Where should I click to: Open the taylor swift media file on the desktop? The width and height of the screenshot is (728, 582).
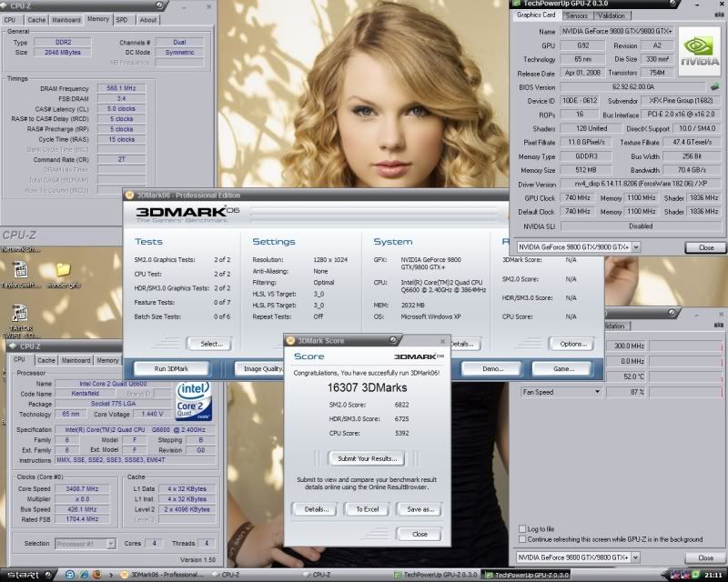click(x=19, y=270)
